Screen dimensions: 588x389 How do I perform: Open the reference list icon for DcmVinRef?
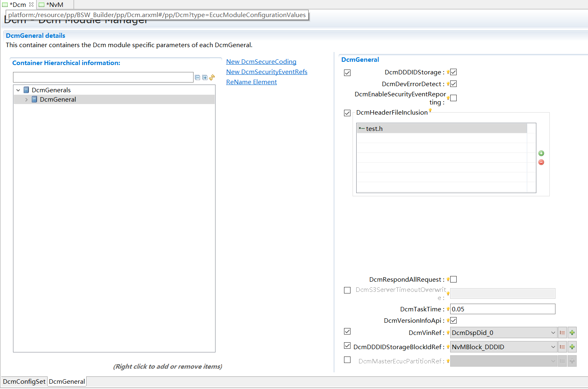pyautogui.click(x=562, y=332)
